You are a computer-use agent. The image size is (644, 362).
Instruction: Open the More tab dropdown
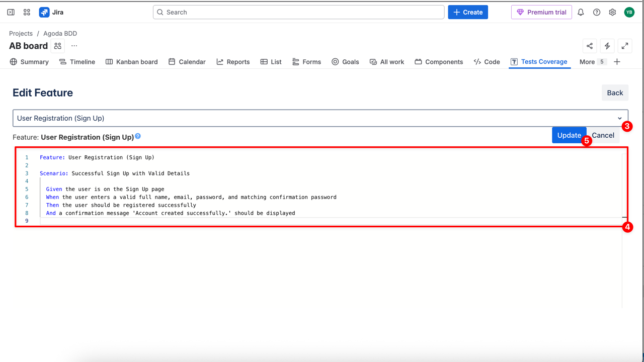point(588,61)
